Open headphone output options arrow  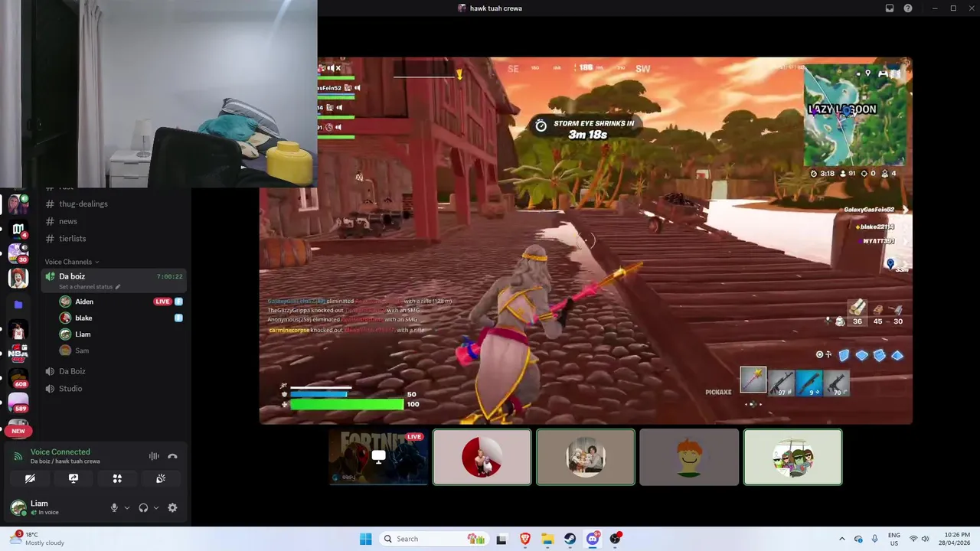(x=156, y=507)
